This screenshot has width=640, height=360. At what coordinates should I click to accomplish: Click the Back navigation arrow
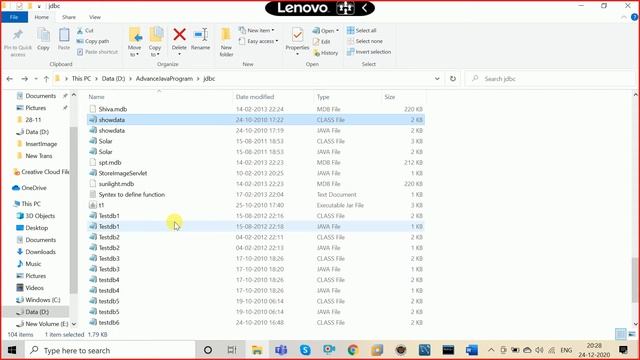click(x=10, y=79)
